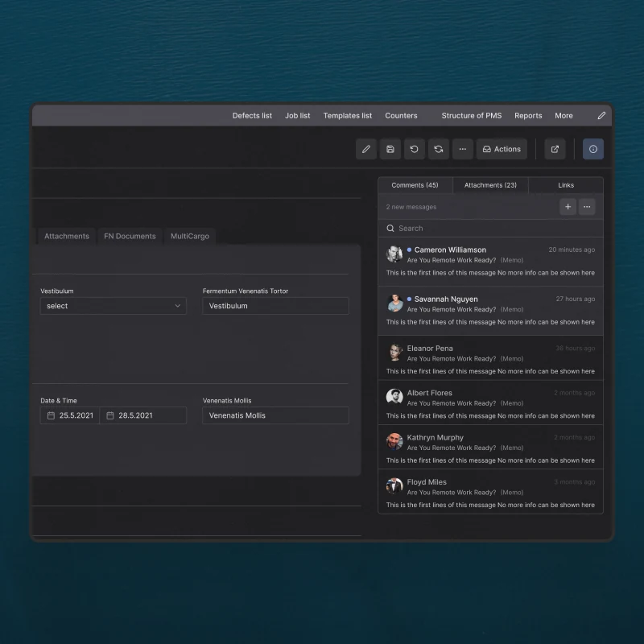The width and height of the screenshot is (644, 644).
Task: Select the FN Documents tab
Action: pos(130,236)
